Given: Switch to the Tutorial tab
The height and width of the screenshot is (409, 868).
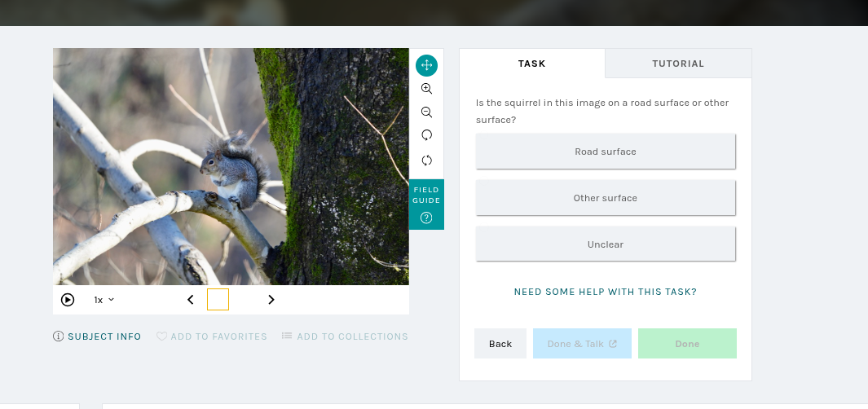Looking at the screenshot, I should [x=678, y=64].
